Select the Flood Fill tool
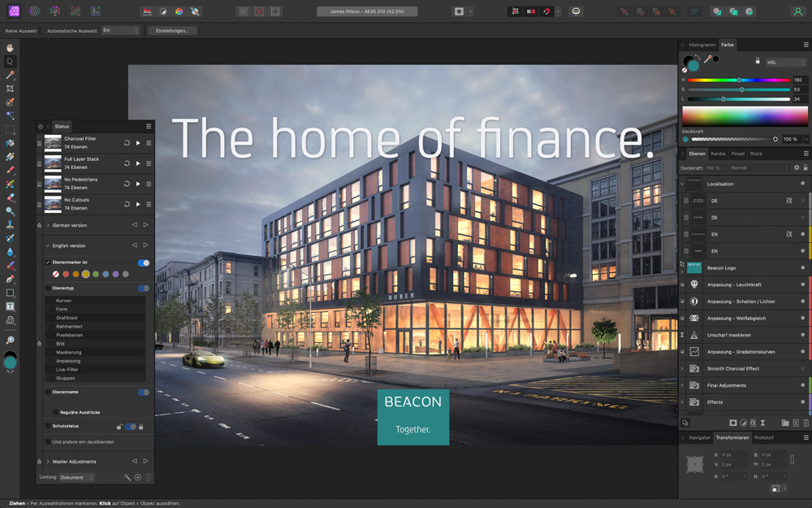 (10, 143)
